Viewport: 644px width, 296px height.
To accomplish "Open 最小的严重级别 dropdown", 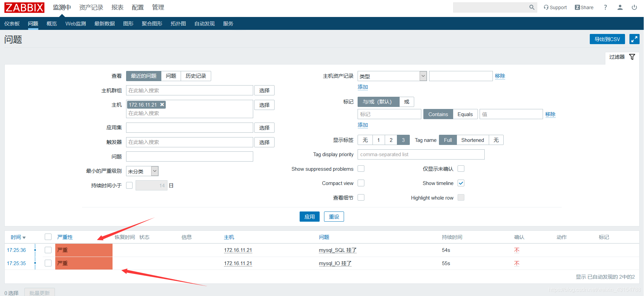I will pos(142,171).
